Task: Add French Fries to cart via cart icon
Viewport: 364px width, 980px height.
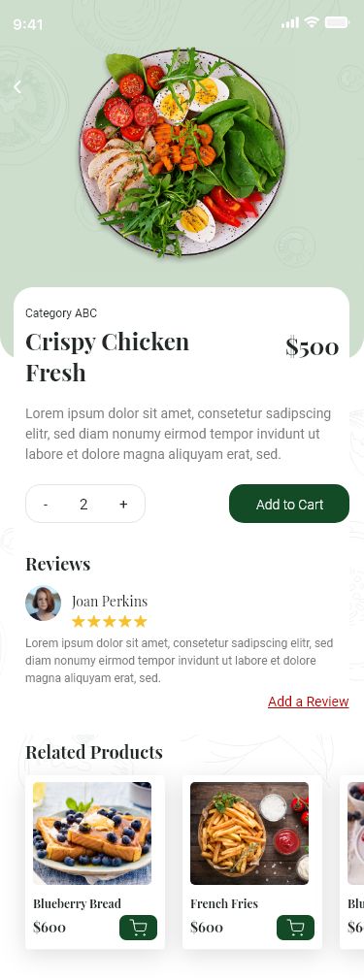Action: click(x=295, y=928)
